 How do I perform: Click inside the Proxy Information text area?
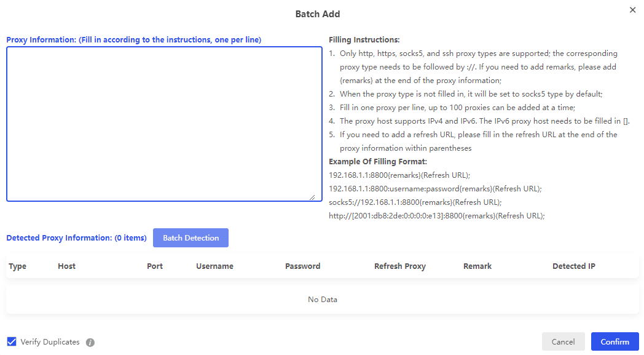click(x=164, y=123)
